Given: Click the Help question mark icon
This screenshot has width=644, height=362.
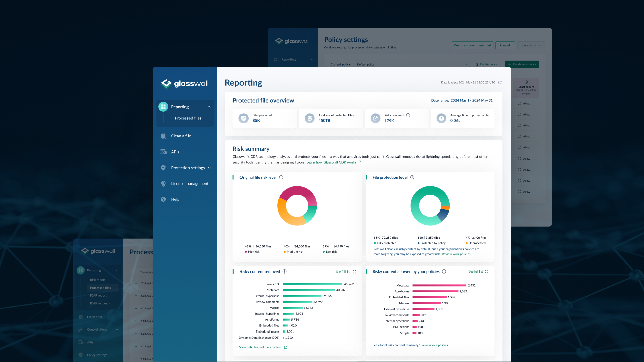Looking at the screenshot, I should pyautogui.click(x=163, y=199).
